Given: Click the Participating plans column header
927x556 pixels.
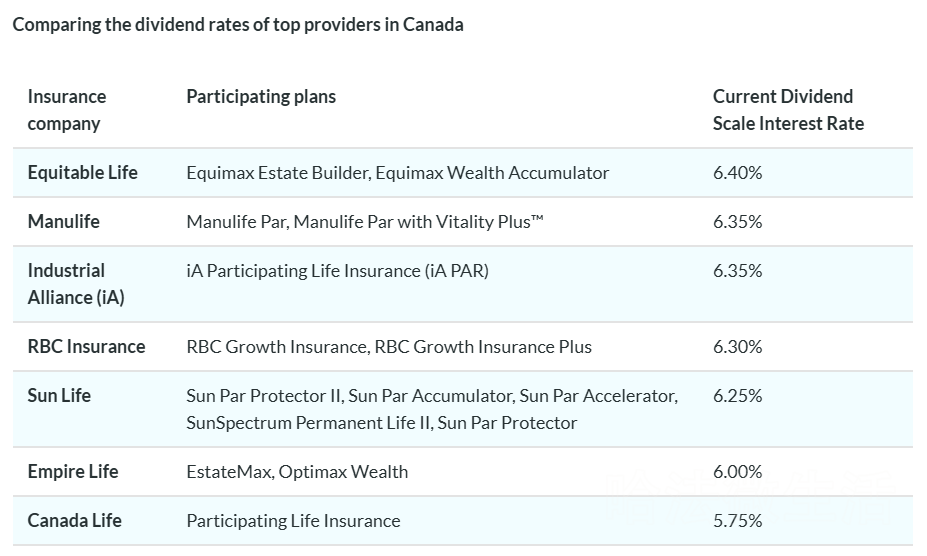Looking at the screenshot, I should pos(261,97).
